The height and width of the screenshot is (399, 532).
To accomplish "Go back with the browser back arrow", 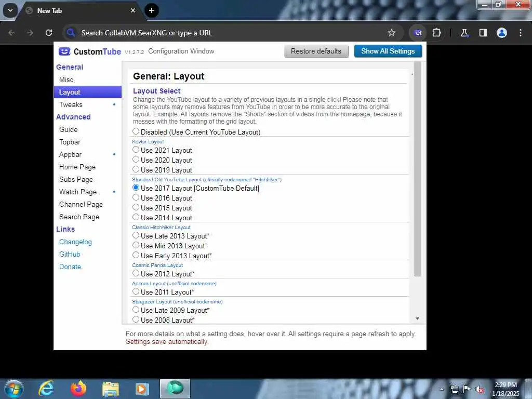I will point(11,33).
